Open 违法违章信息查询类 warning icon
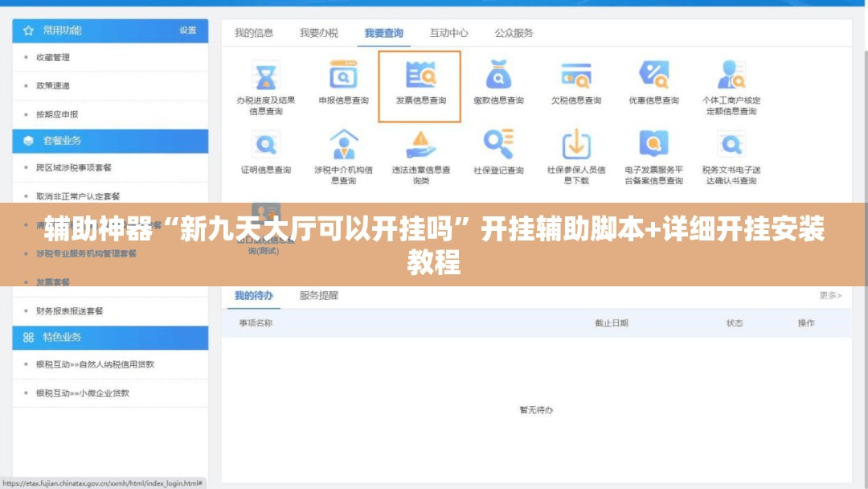The width and height of the screenshot is (868, 489). (420, 144)
